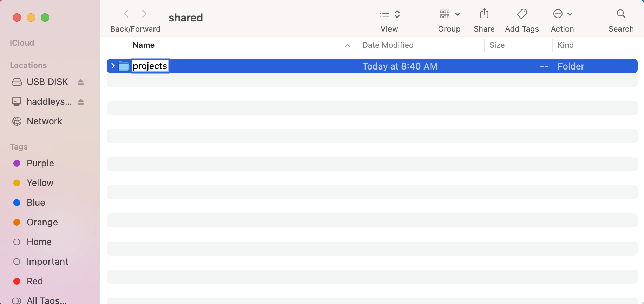Open the Group options dropdown
This screenshot has width=644, height=304.
point(449,14)
